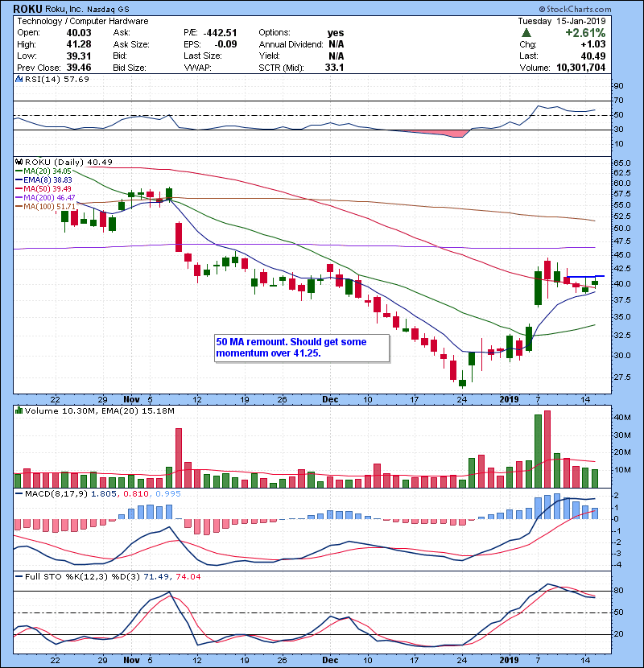Click the MACD signal value 0.810

click(136, 494)
